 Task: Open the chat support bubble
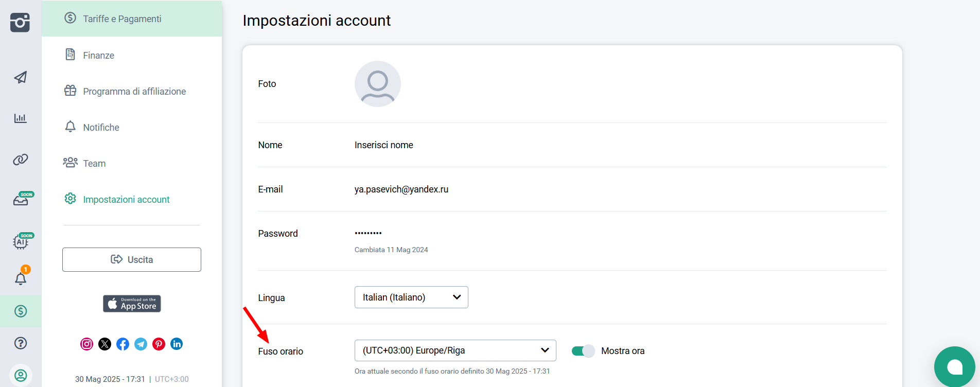point(954,366)
